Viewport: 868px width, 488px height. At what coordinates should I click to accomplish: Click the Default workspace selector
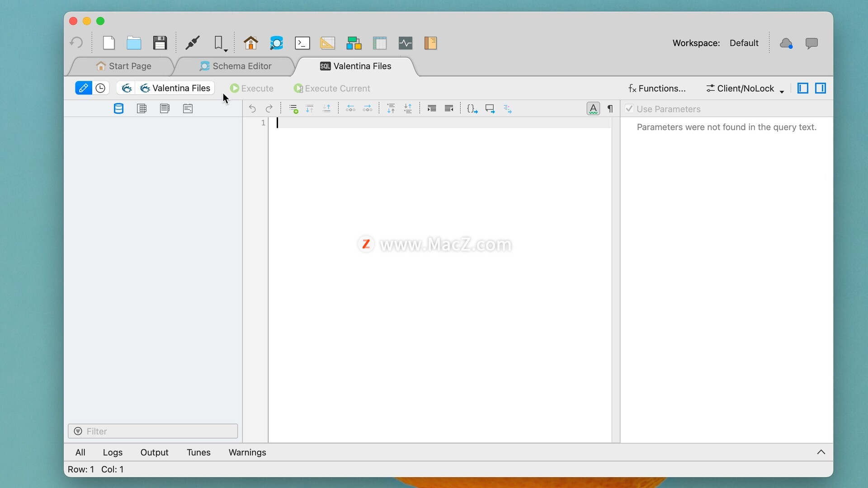click(x=744, y=43)
